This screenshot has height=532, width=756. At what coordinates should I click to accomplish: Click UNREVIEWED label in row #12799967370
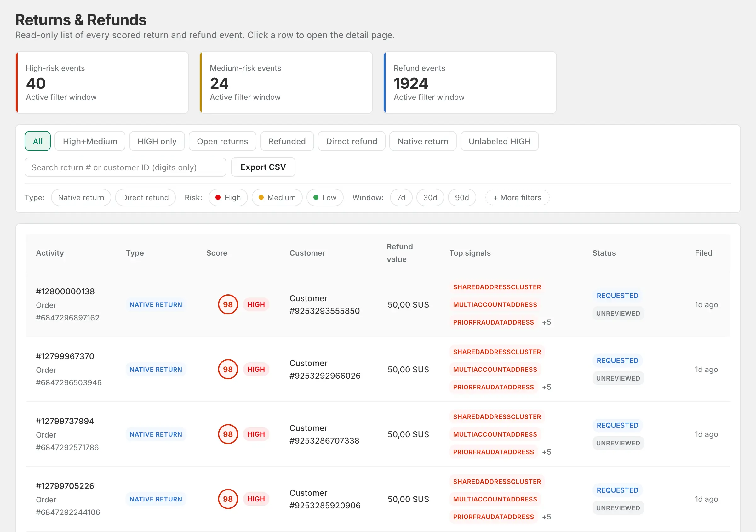click(618, 378)
